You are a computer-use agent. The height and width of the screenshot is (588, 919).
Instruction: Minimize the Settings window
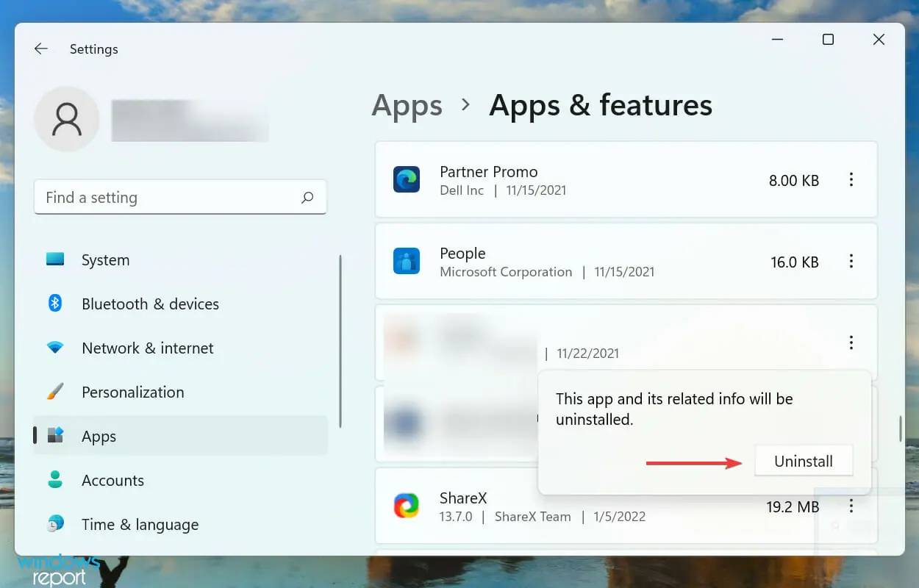tap(777, 40)
